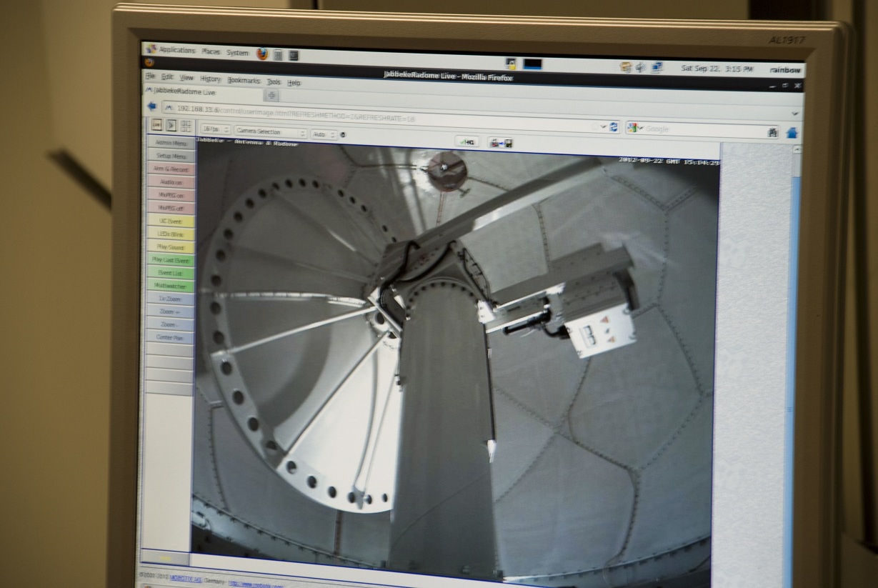Click the Audio on button
The width and height of the screenshot is (878, 588).
point(171,182)
